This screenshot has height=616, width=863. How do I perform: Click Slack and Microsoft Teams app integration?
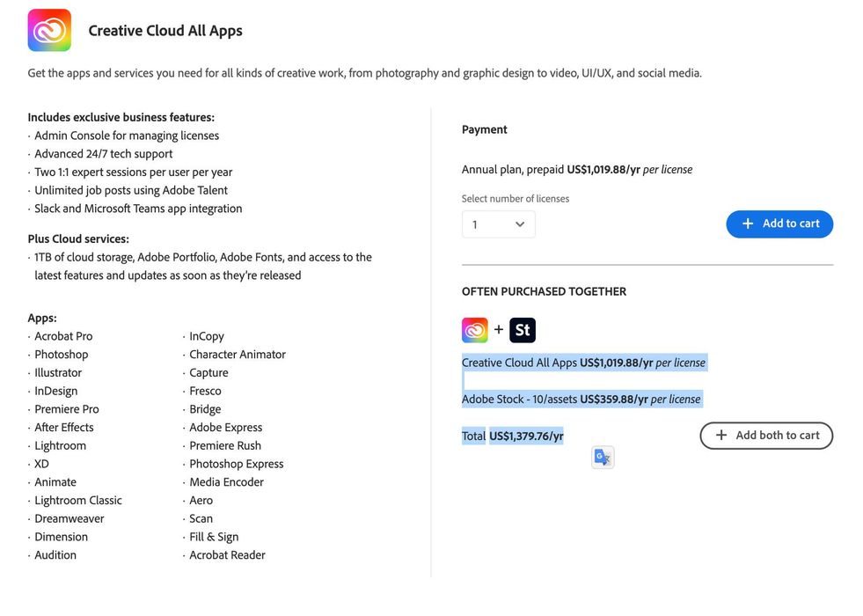(138, 208)
